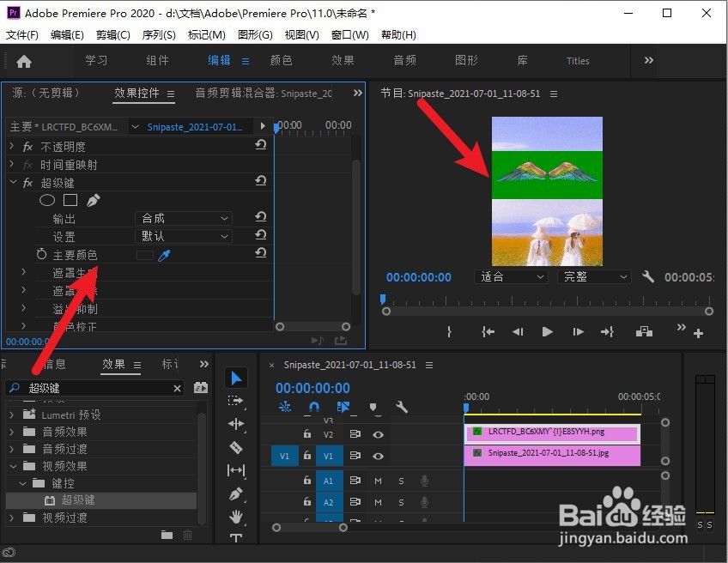Click the program monitor playhead
Image resolution: width=728 pixels, height=563 pixels.
(x=383, y=299)
